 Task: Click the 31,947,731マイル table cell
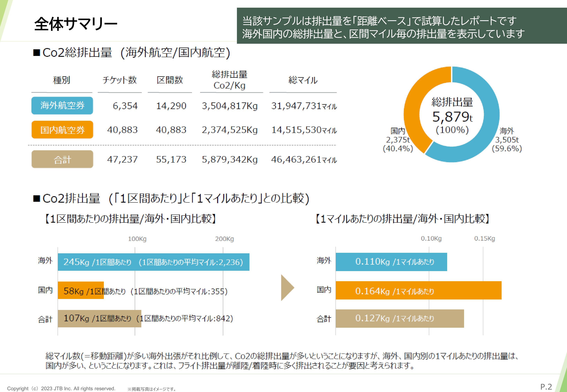(304, 106)
